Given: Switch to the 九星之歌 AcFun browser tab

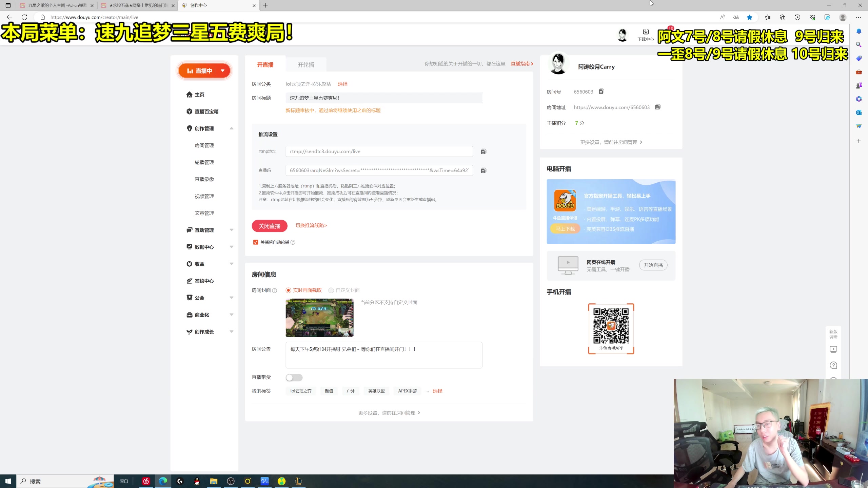Looking at the screenshot, I should tap(56, 5).
